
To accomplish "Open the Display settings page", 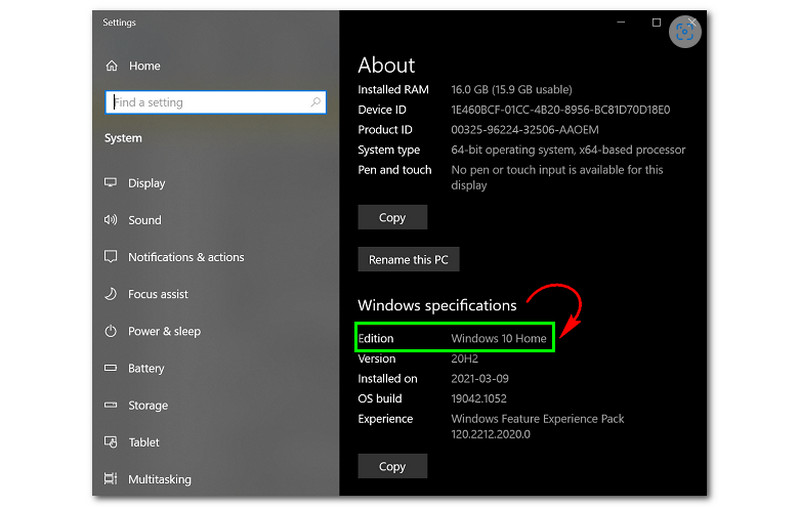I will pos(147,183).
